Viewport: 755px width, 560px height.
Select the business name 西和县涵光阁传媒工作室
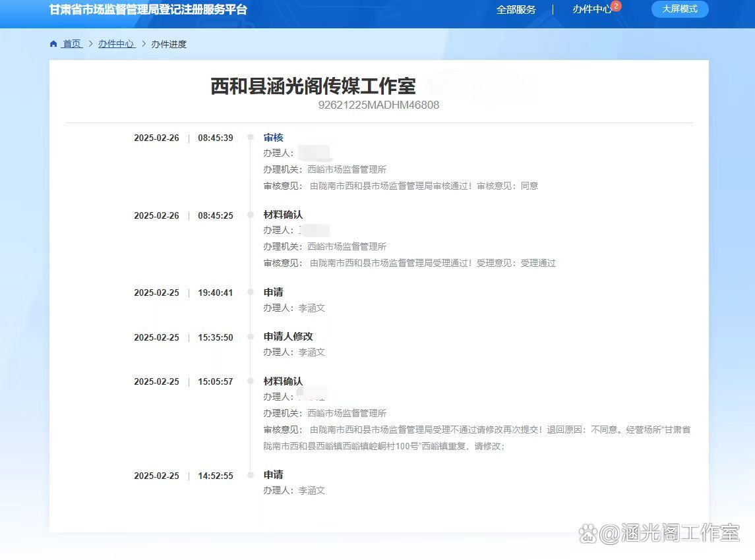[313, 86]
